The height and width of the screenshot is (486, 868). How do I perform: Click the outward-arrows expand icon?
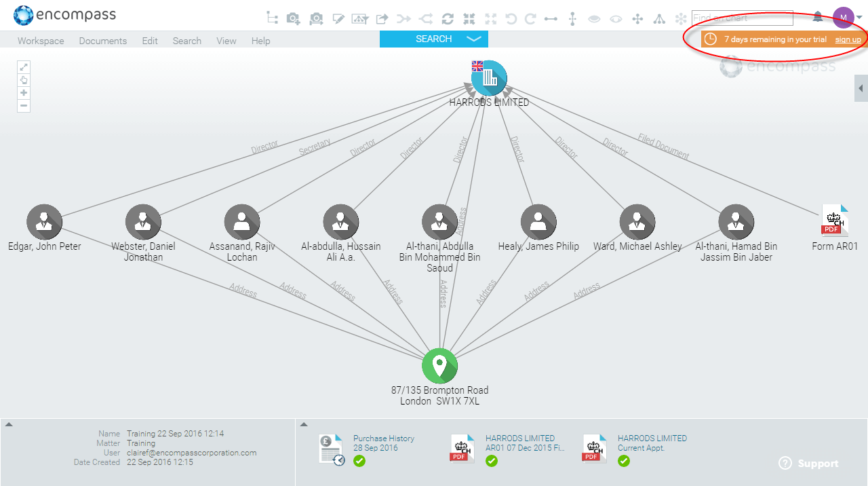point(491,18)
